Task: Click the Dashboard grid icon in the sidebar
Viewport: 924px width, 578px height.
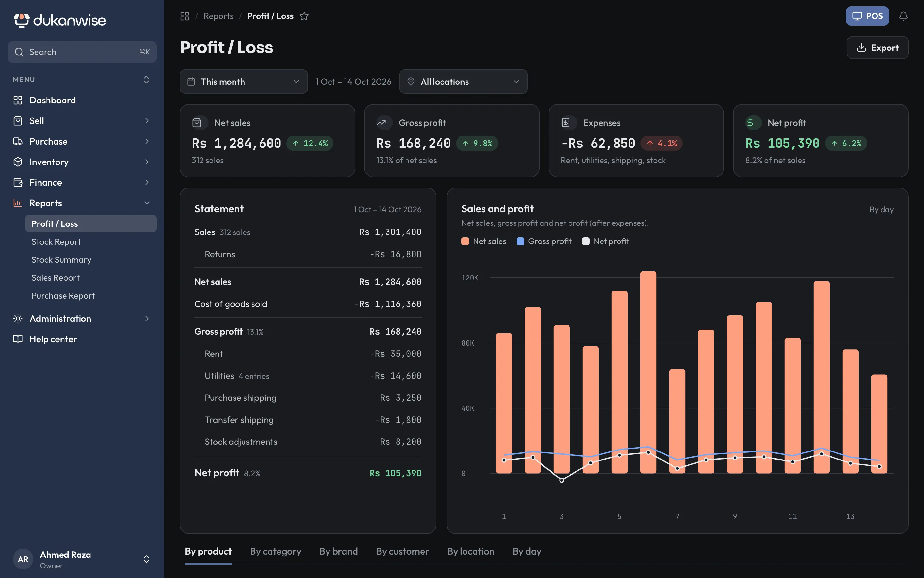Action: 18,100
